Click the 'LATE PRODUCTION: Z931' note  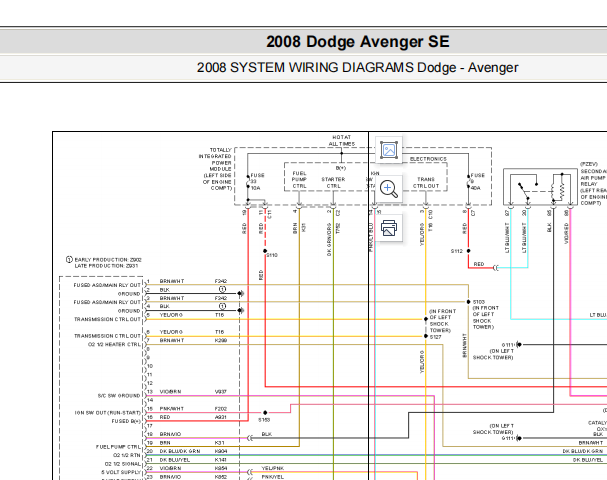click(x=106, y=266)
